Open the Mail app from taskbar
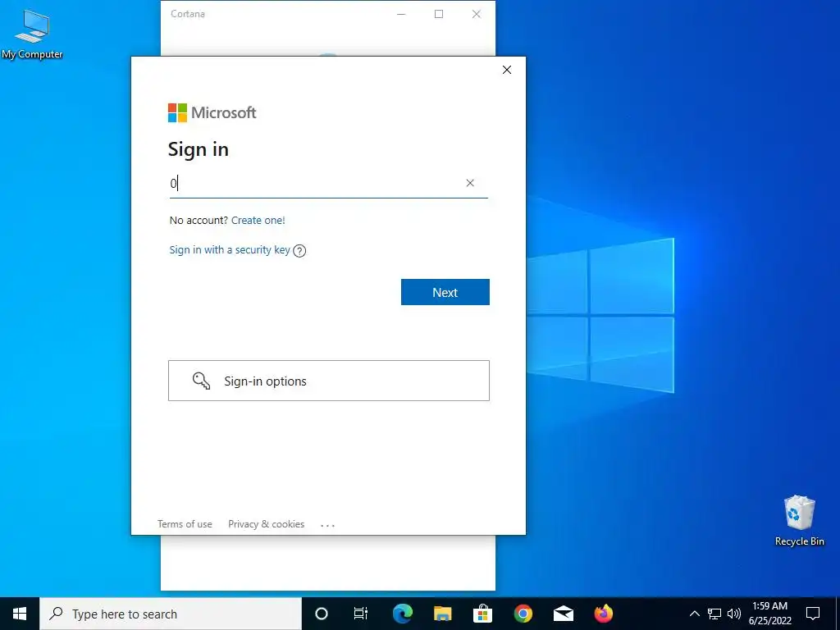The image size is (840, 630). pyautogui.click(x=563, y=614)
